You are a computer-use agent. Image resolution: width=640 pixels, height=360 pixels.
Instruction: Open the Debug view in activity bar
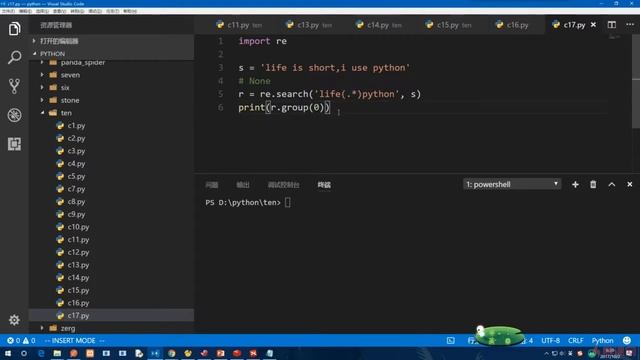pos(14,115)
